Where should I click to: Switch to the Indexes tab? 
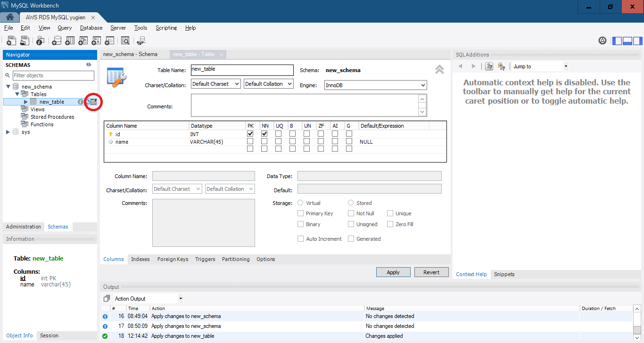[140, 259]
